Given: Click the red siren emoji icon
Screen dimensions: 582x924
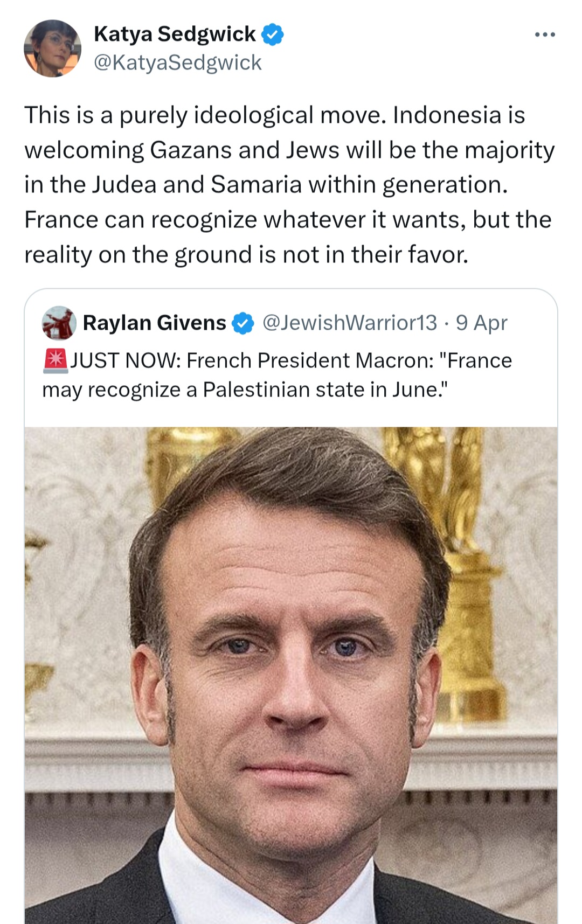Looking at the screenshot, I should point(55,360).
